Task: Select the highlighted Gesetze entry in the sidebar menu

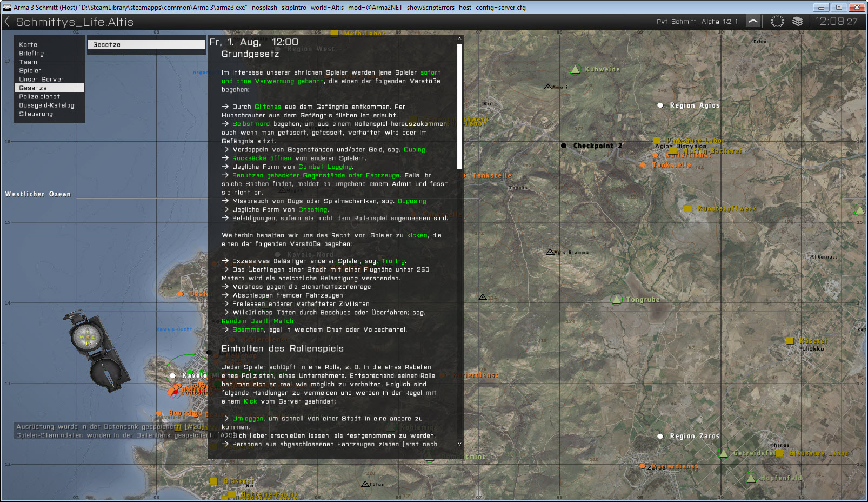Action: [x=49, y=88]
